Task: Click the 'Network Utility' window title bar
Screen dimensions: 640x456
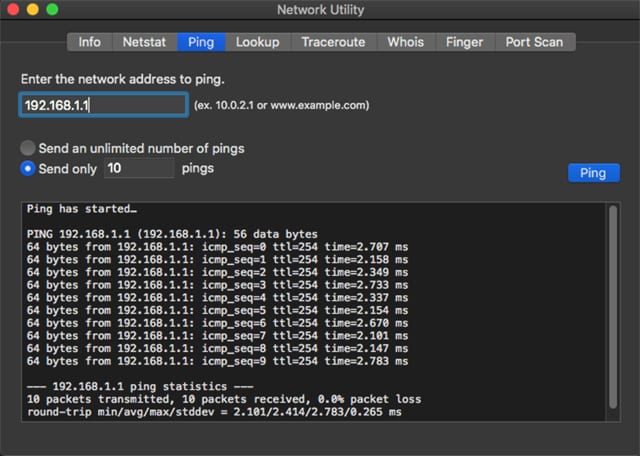Action: [x=320, y=10]
